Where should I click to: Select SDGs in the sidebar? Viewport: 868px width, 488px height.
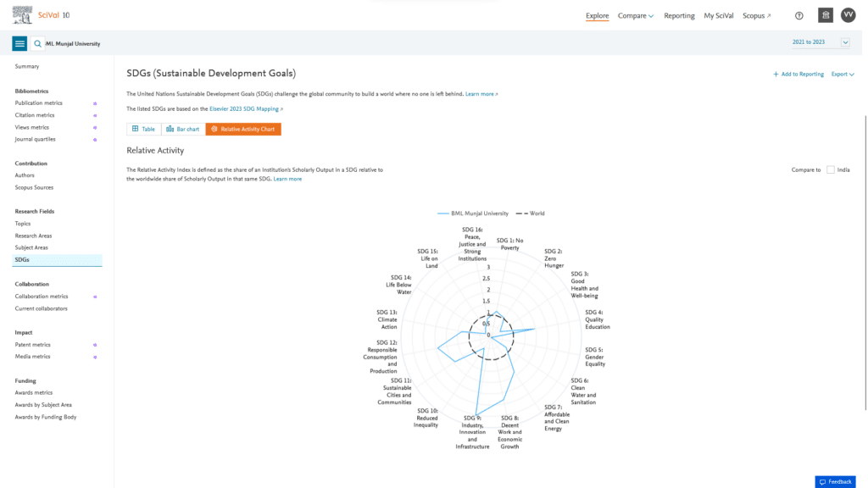pos(57,260)
